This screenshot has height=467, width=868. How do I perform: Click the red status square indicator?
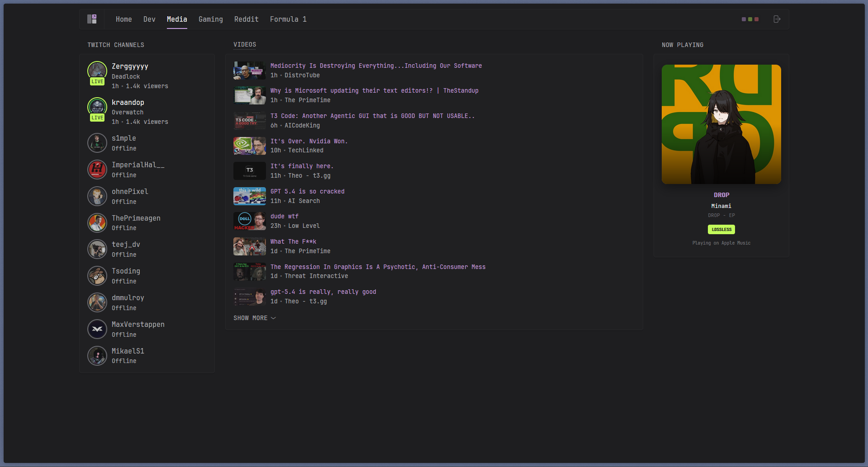[x=756, y=19]
